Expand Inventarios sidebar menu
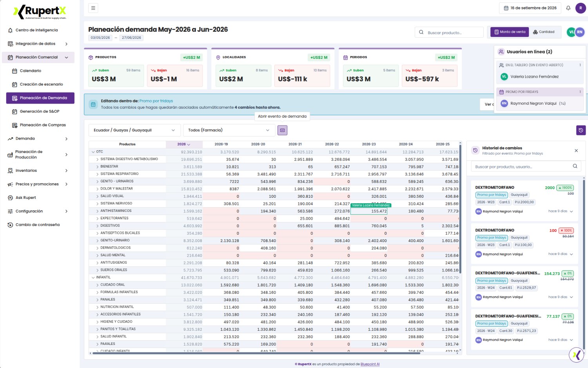This screenshot has height=368, width=588. tap(38, 171)
